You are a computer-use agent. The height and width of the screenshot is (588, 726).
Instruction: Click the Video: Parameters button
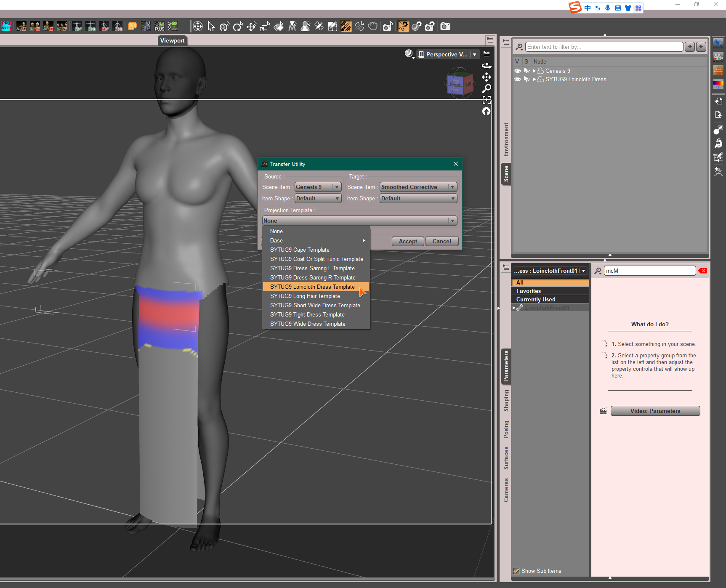655,411
